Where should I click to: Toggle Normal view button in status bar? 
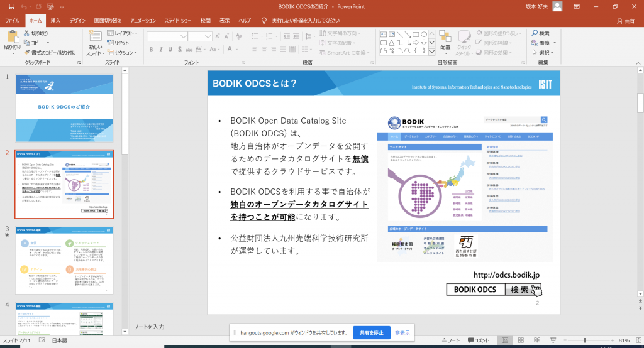[x=505, y=340]
